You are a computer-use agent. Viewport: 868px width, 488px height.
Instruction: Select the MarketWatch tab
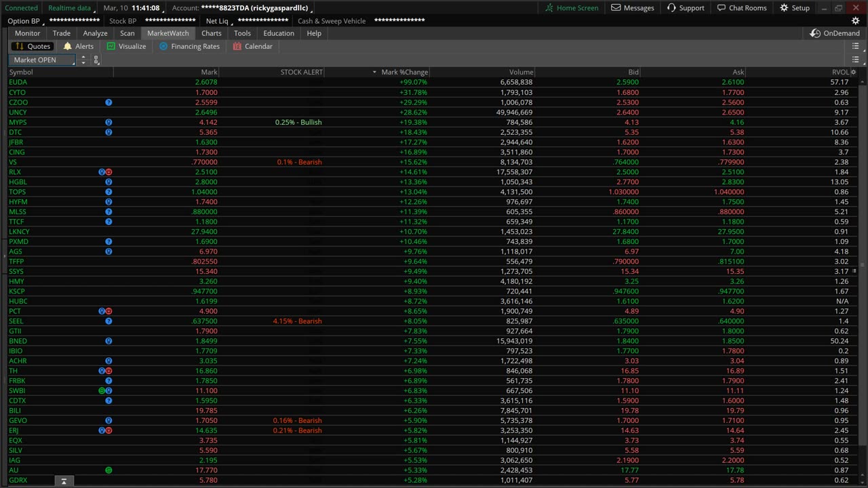click(x=168, y=33)
